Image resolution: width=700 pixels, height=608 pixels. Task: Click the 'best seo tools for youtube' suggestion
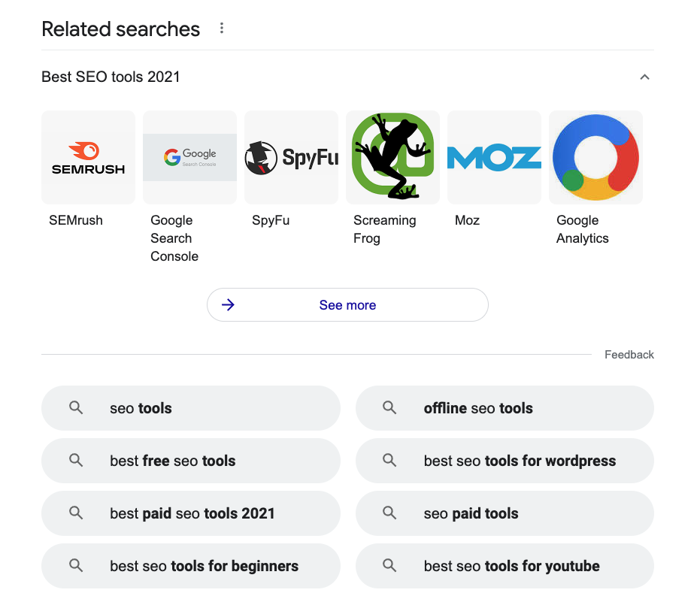click(505, 566)
